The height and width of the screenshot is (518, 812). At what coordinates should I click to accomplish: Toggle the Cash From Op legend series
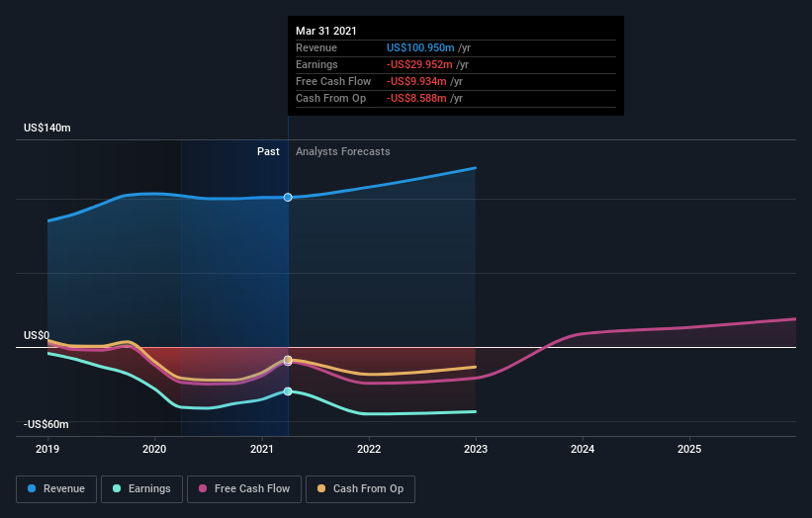pos(360,488)
